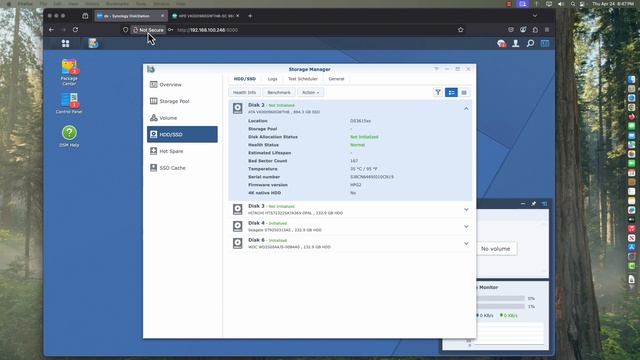Screen dimensions: 640x360
Task: Click the browser address bar URL
Action: click(x=207, y=30)
